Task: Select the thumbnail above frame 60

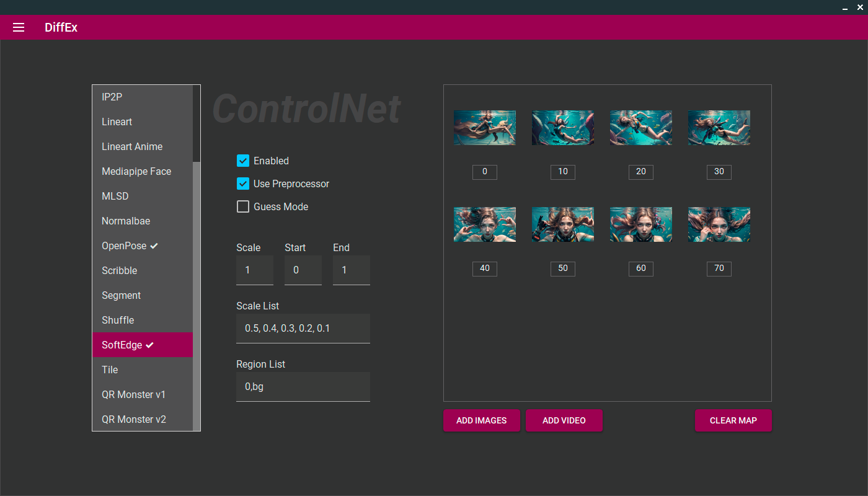Action: point(641,224)
